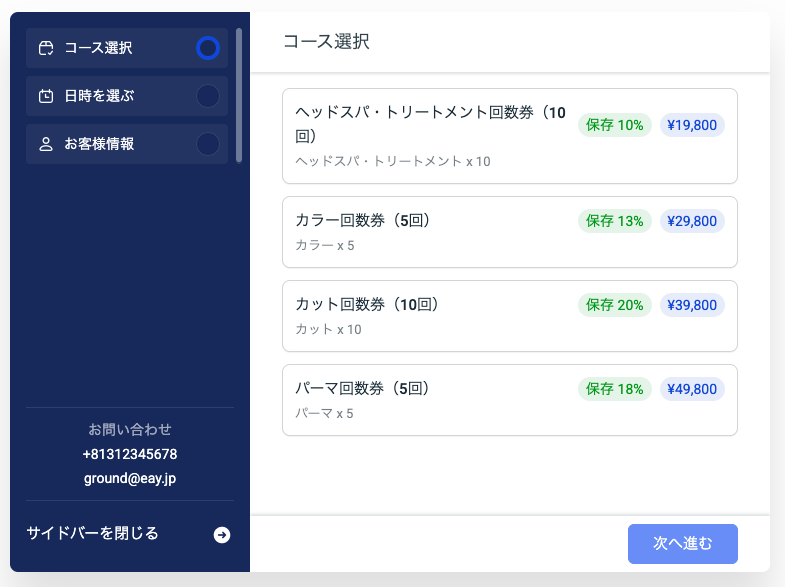Viewport: 785px width, 587px height.
Task: Collapse sidebar via サイドバーを閉じる
Action: pos(92,534)
